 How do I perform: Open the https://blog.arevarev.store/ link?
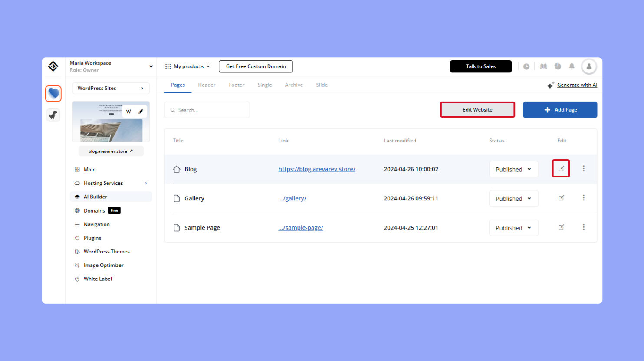pyautogui.click(x=317, y=169)
